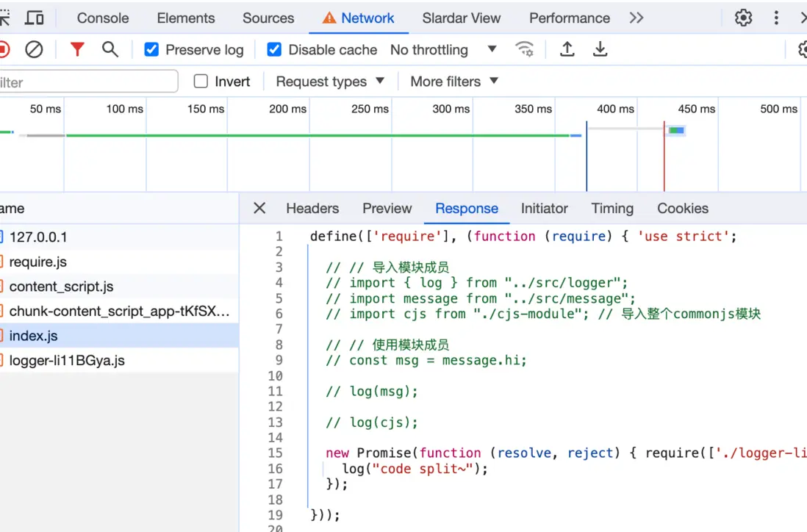
Task: Switch to the Console tab
Action: 103,18
